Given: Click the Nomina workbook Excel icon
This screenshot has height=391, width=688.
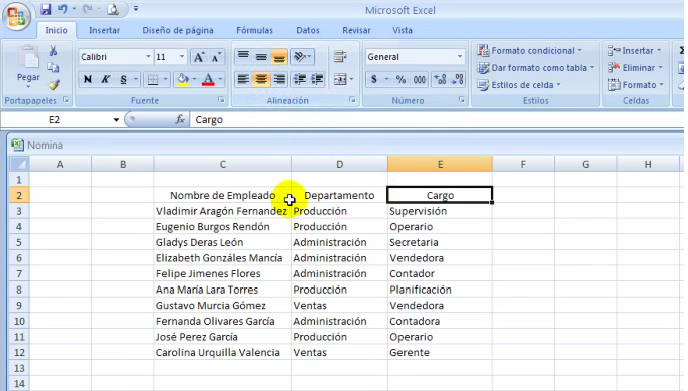Looking at the screenshot, I should pos(17,144).
